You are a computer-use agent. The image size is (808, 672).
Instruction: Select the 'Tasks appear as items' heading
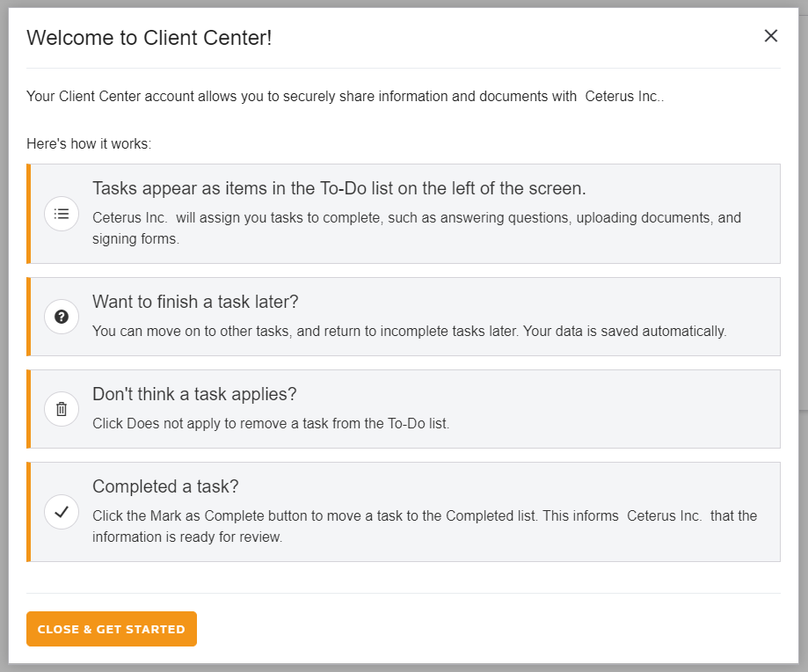click(339, 188)
